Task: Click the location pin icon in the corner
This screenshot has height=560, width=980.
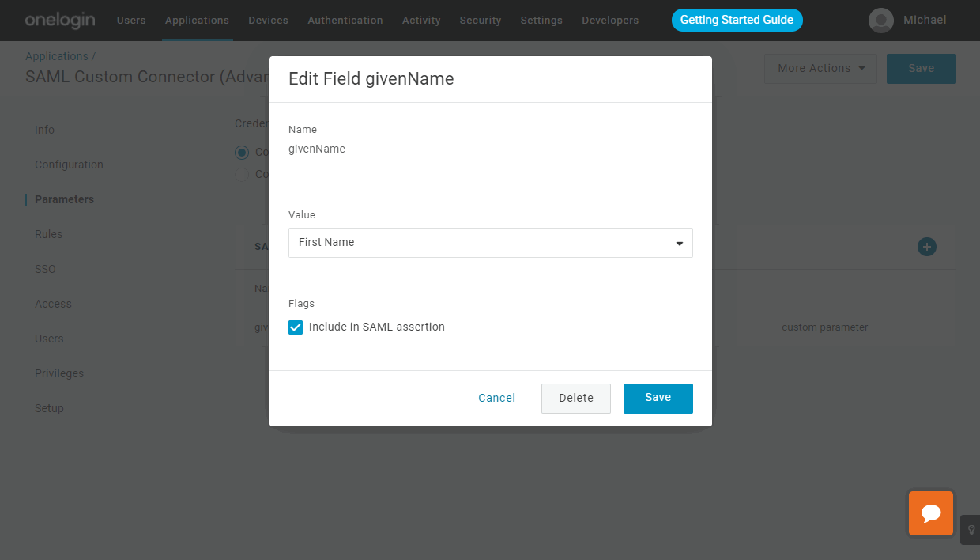Action: [x=971, y=530]
